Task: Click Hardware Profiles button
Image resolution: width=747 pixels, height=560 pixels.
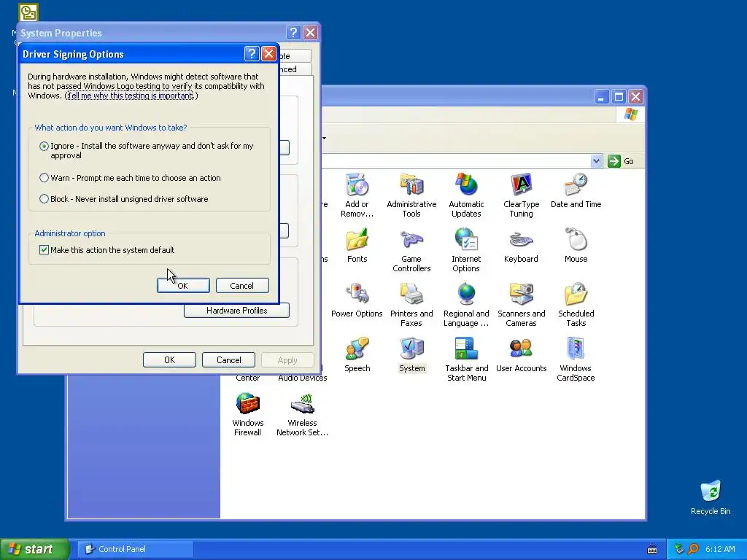Action: coord(237,311)
